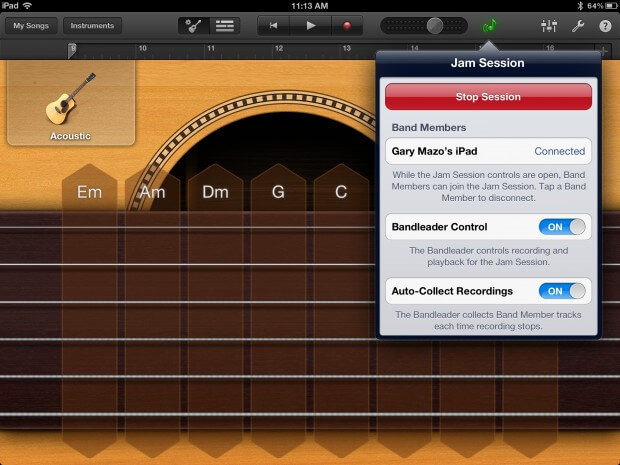This screenshot has width=620, height=465.
Task: Switch to instrument view with guitar icon
Action: (x=193, y=26)
